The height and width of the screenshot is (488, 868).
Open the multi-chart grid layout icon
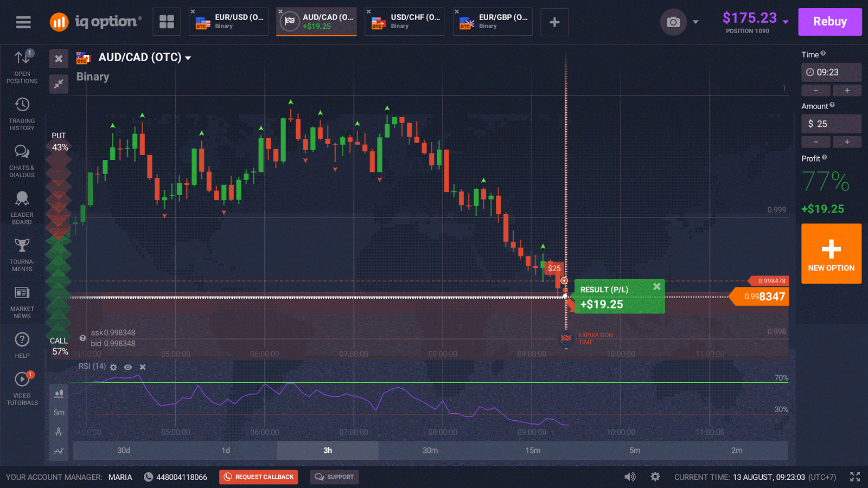167,22
